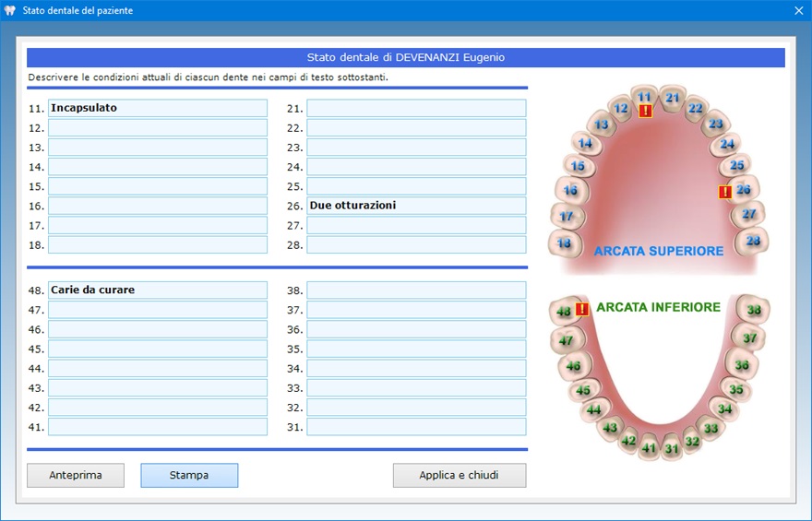Select tooth 14 in the upper arch diagram
812x521 pixels.
coord(585,143)
